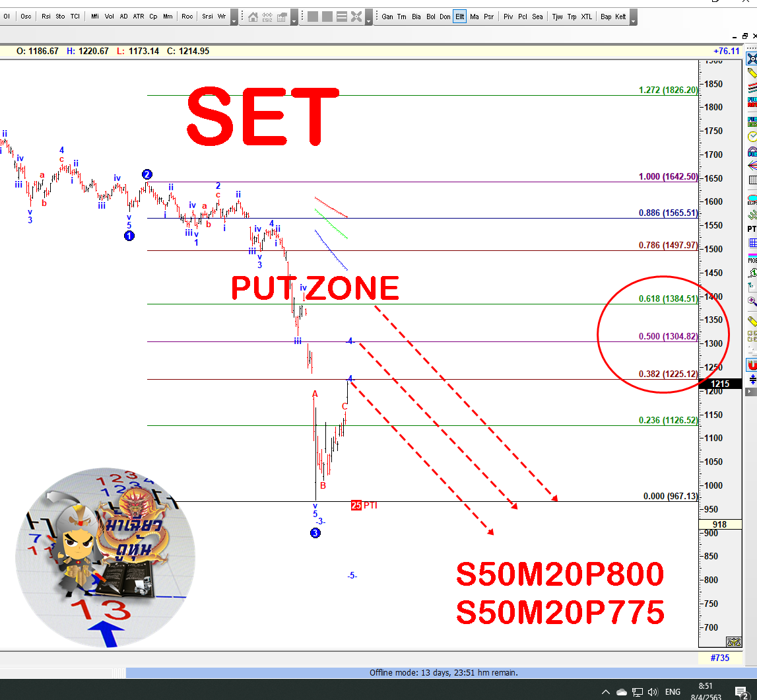Open dropdown arrow after the Wr indicator
The width and height of the screenshot is (757, 700).
234,20
